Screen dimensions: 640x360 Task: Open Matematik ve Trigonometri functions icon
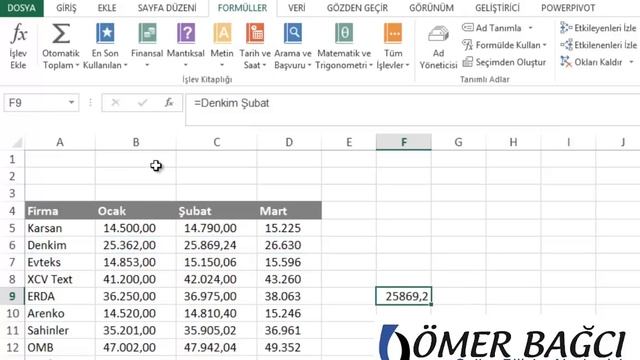(x=344, y=33)
